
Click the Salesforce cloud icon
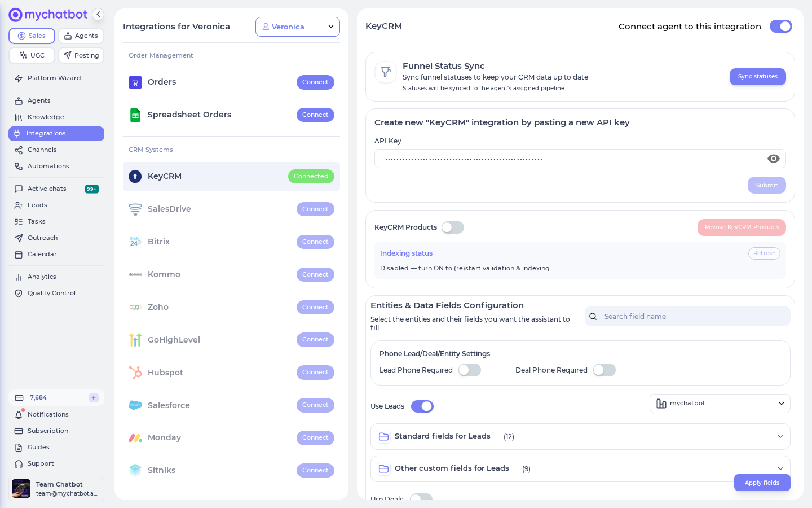(x=135, y=405)
